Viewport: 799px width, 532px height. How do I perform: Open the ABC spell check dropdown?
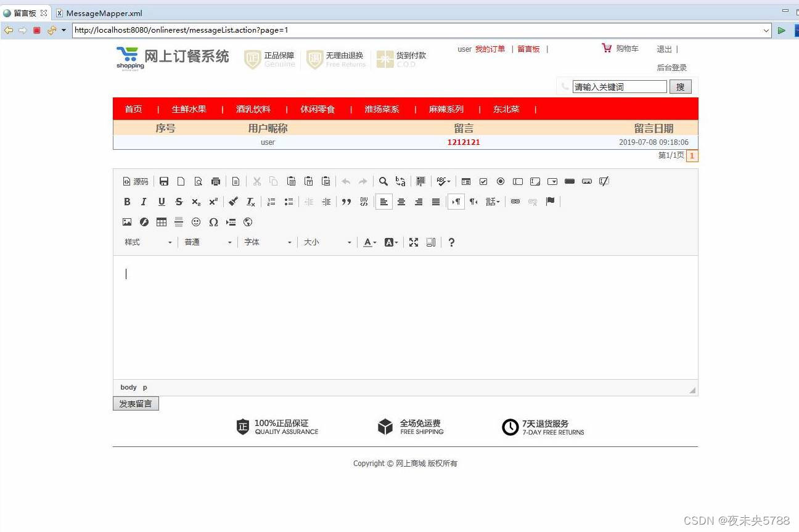coord(443,181)
